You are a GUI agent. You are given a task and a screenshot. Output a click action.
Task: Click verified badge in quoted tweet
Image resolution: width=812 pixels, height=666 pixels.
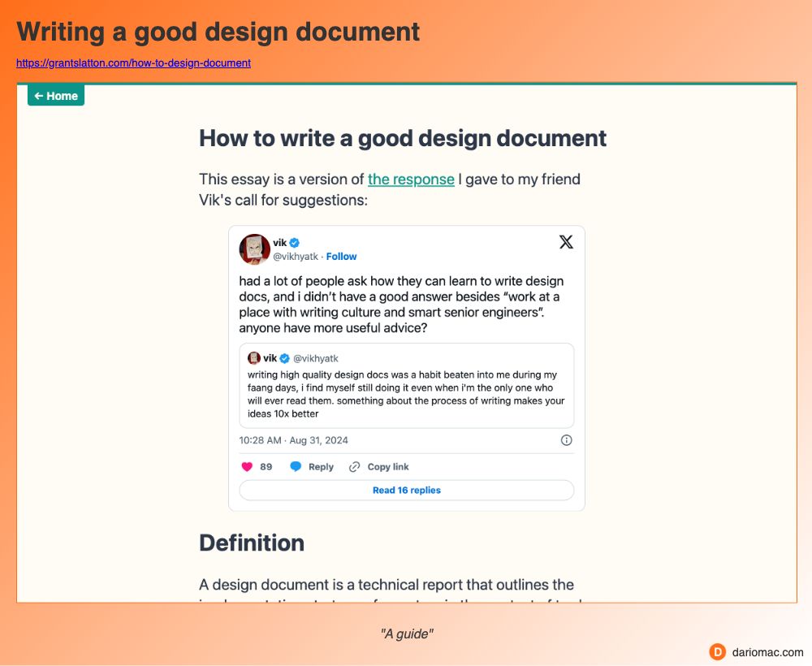pyautogui.click(x=284, y=358)
